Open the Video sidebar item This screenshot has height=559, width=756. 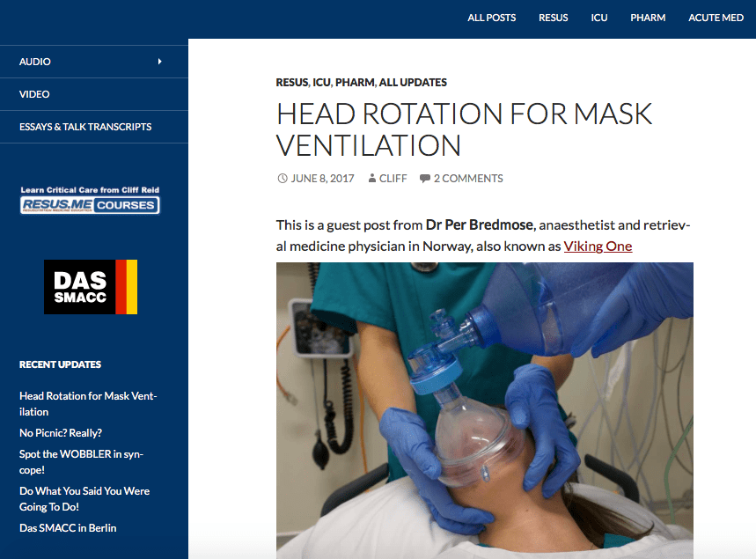[x=34, y=94]
